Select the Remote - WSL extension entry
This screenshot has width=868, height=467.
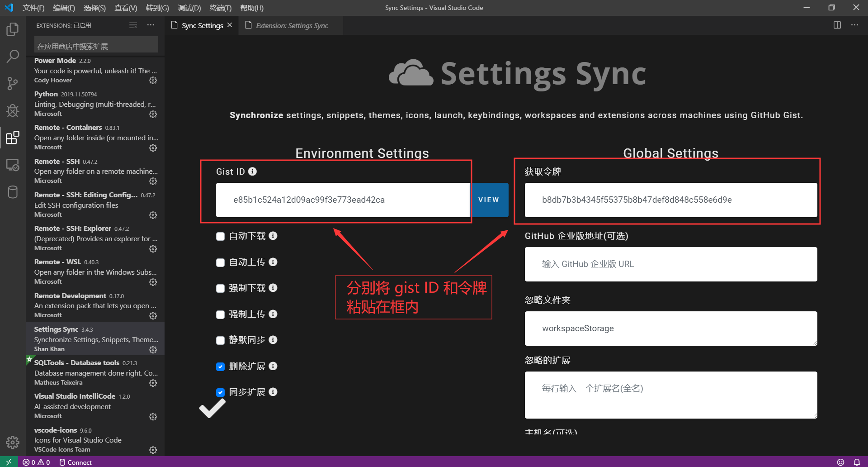click(95, 272)
